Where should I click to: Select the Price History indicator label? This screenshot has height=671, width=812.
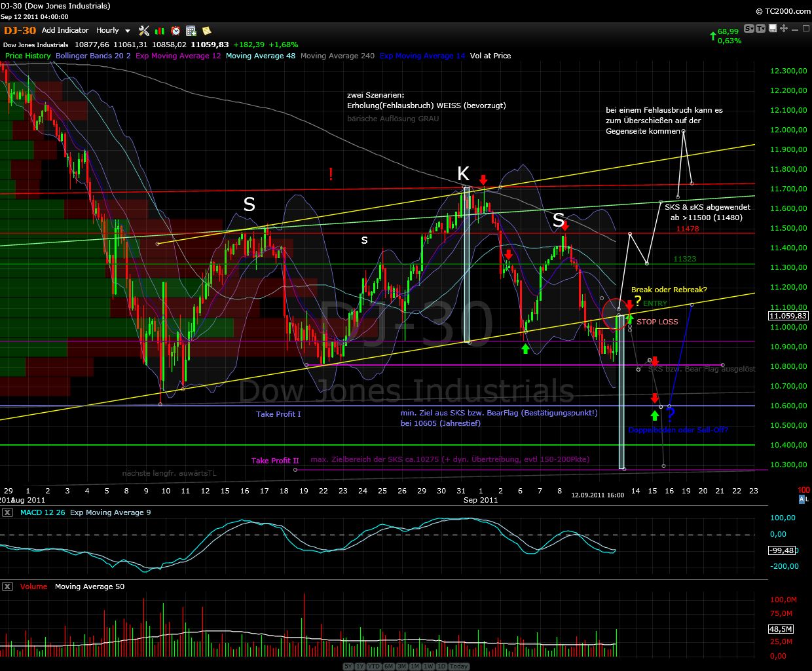(x=28, y=56)
